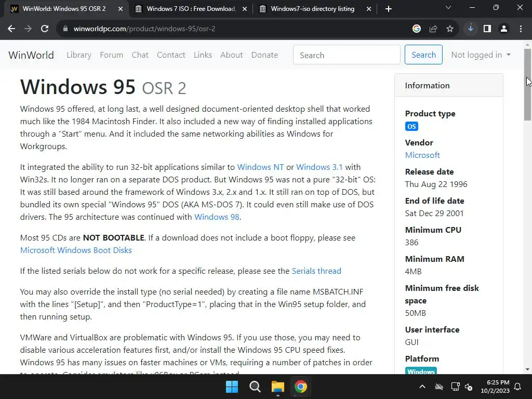
Task: Click the muted volume tray icon
Action: tap(469, 387)
